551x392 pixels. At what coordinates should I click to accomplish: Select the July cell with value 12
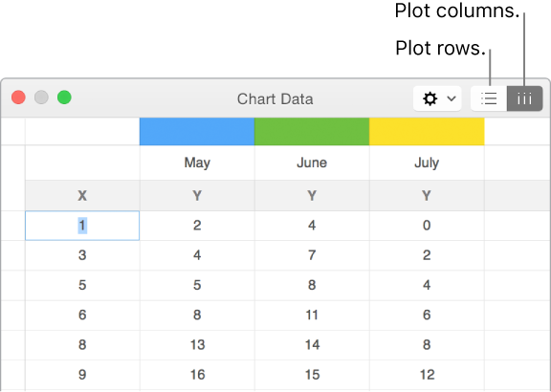coord(427,375)
